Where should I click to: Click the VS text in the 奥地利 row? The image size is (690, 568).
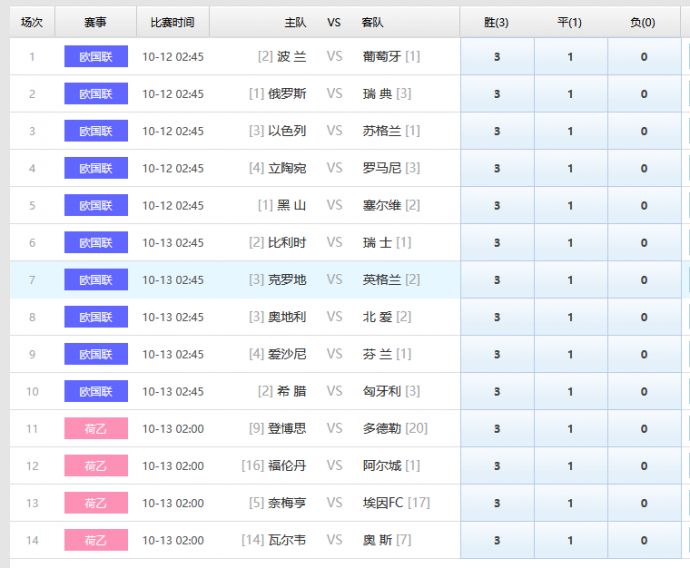click(x=334, y=317)
